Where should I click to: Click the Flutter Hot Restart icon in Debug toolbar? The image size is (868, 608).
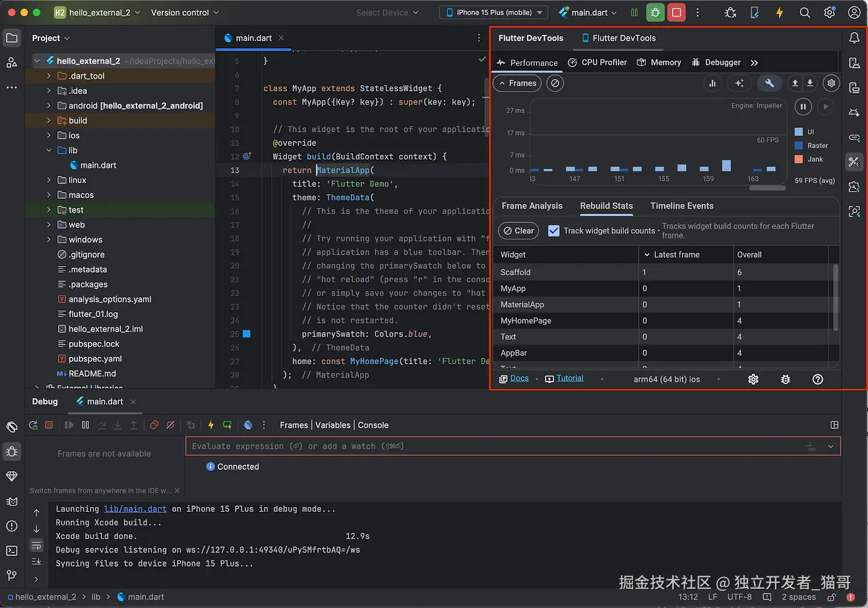coord(228,425)
